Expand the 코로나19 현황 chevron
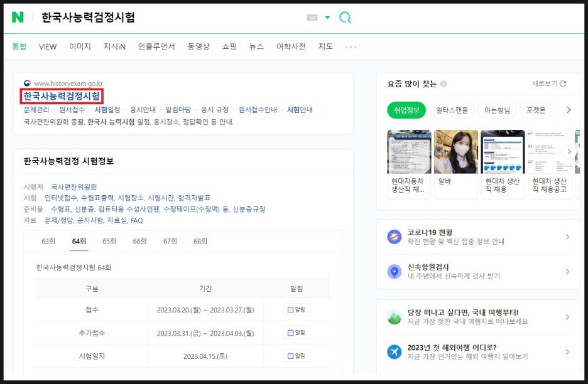Image resolution: width=588 pixels, height=384 pixels. pos(567,237)
